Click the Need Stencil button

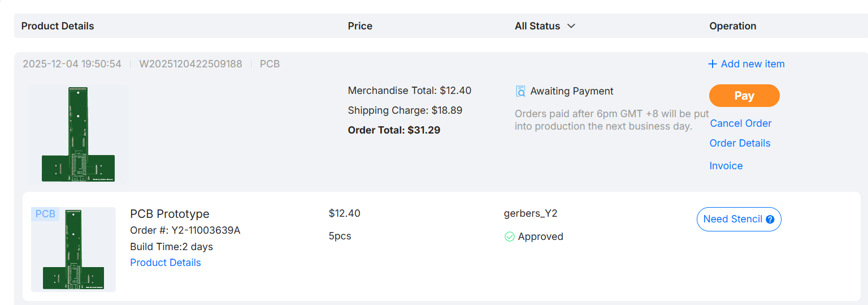tap(732, 219)
